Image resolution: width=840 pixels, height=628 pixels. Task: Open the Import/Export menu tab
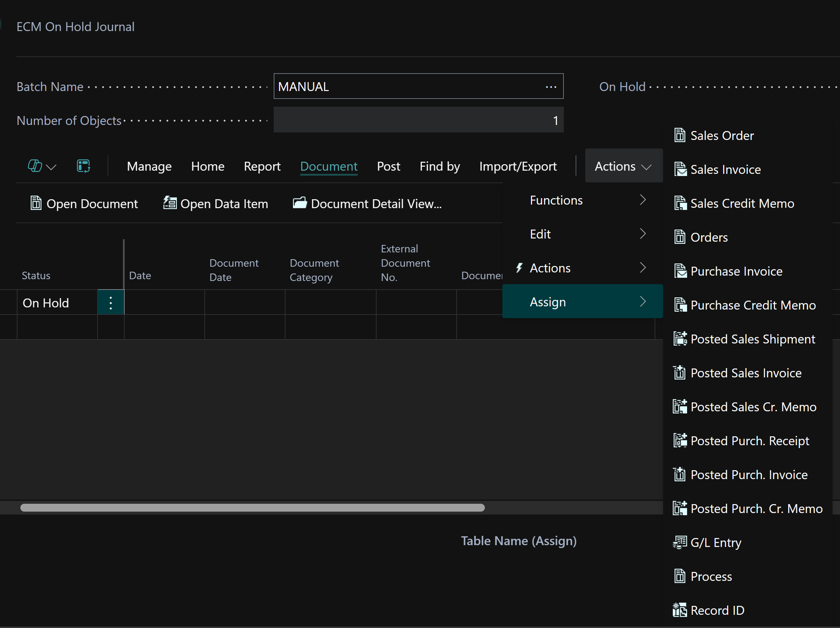[x=518, y=166]
